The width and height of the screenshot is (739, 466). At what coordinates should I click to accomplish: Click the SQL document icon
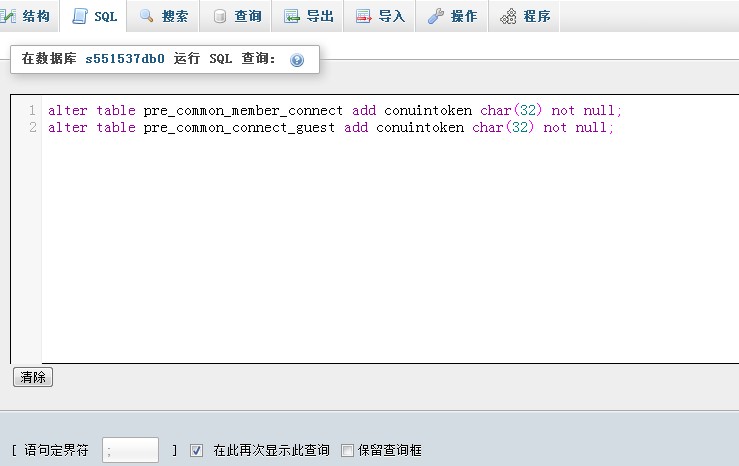point(80,16)
